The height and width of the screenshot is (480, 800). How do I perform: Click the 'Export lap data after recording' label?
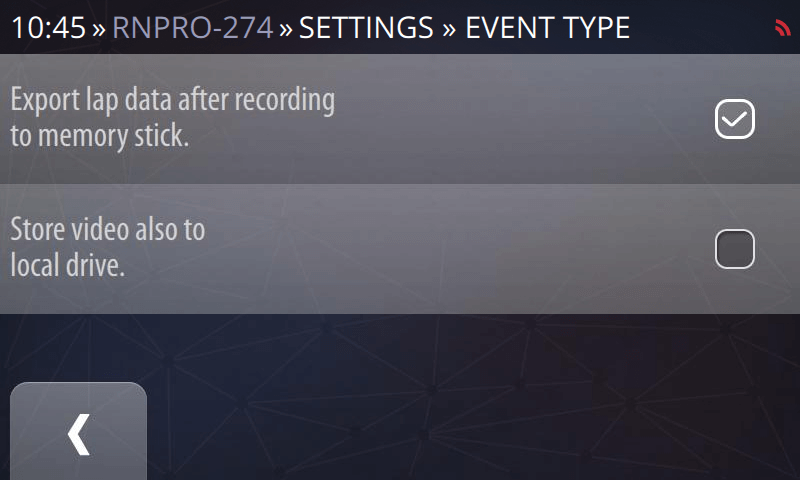point(172,101)
